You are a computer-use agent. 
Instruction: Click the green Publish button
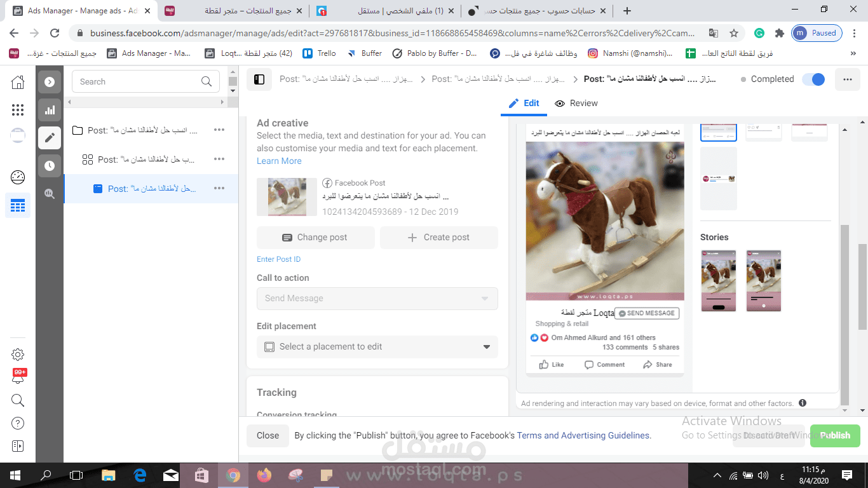(835, 435)
